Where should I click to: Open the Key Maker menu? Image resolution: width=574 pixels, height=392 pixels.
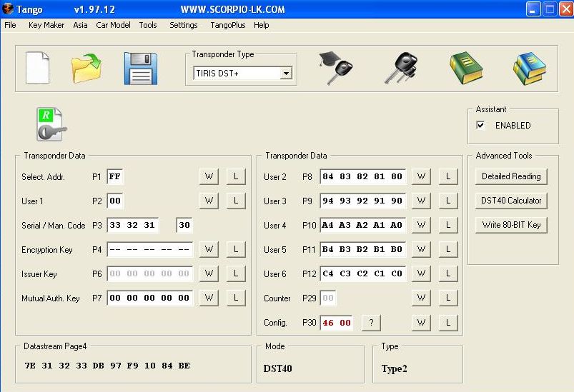[x=46, y=25]
